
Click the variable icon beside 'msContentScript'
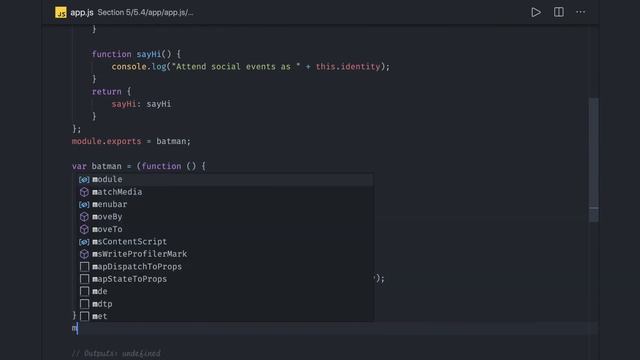click(84, 242)
